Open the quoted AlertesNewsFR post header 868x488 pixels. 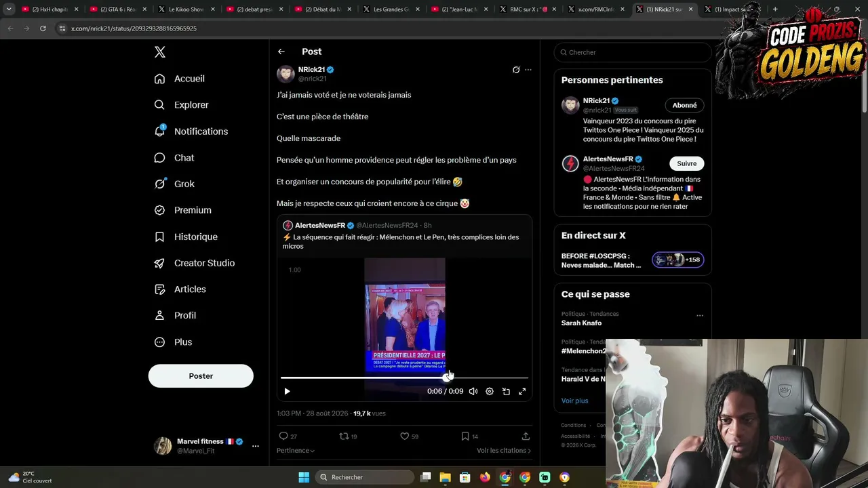coord(357,225)
